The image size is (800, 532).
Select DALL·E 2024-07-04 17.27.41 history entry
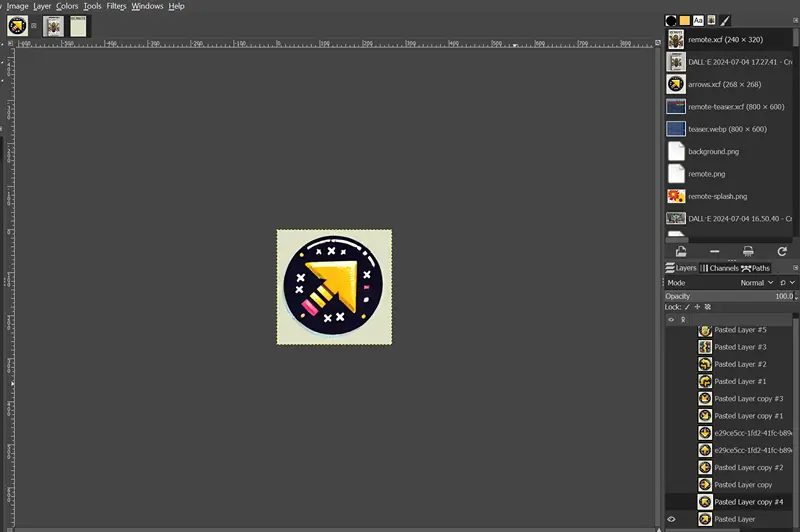(x=729, y=62)
